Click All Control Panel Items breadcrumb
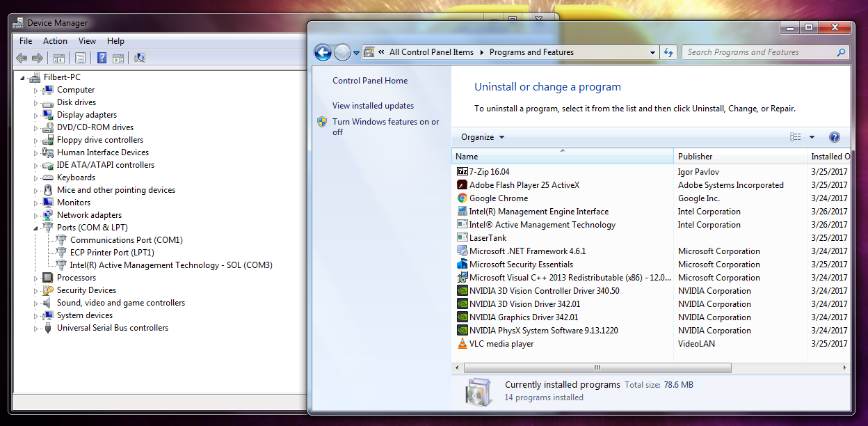Viewport: 868px width, 426px height. [x=431, y=52]
